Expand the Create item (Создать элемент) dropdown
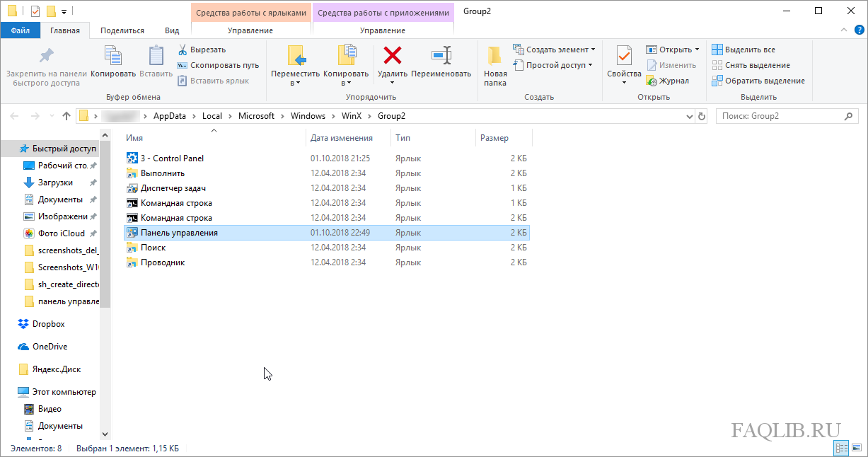 (560, 50)
